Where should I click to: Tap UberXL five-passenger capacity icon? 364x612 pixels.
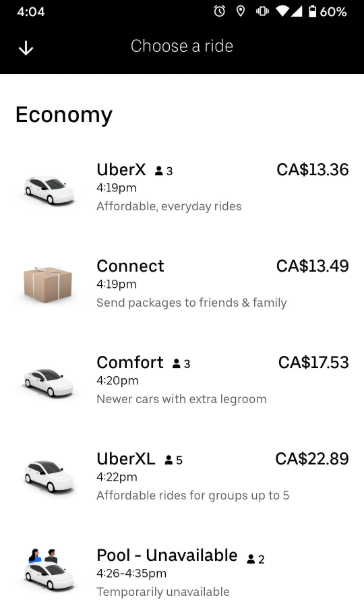tap(174, 460)
